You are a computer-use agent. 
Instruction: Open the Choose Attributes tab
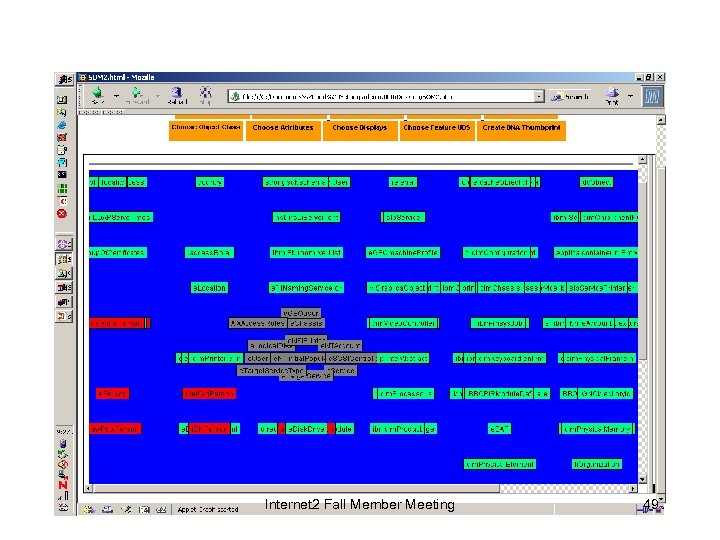(x=283, y=129)
